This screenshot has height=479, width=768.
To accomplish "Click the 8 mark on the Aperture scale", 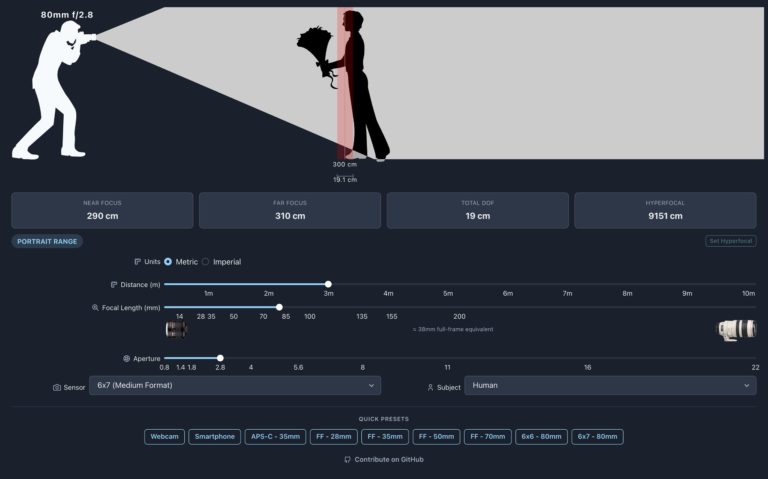I will [x=362, y=367].
